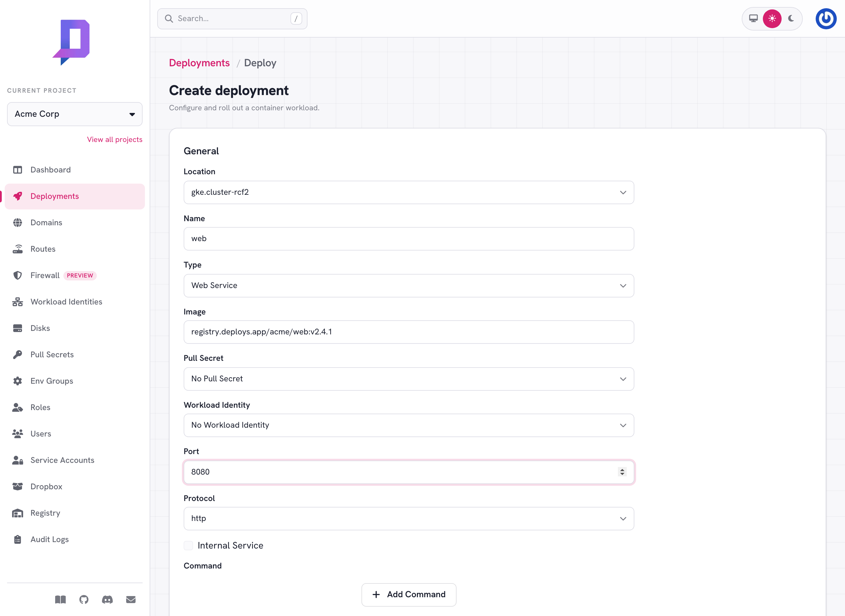Open Audit Logs in sidebar

pos(75,539)
